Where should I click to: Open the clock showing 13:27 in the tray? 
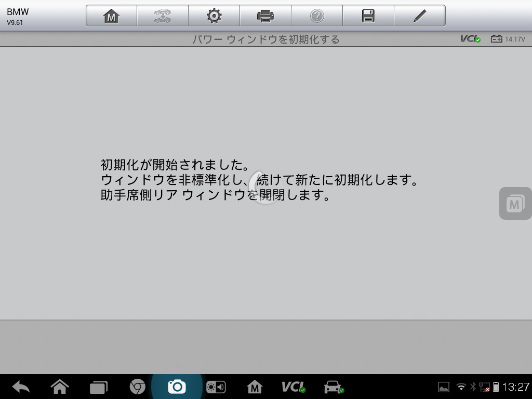(x=518, y=386)
